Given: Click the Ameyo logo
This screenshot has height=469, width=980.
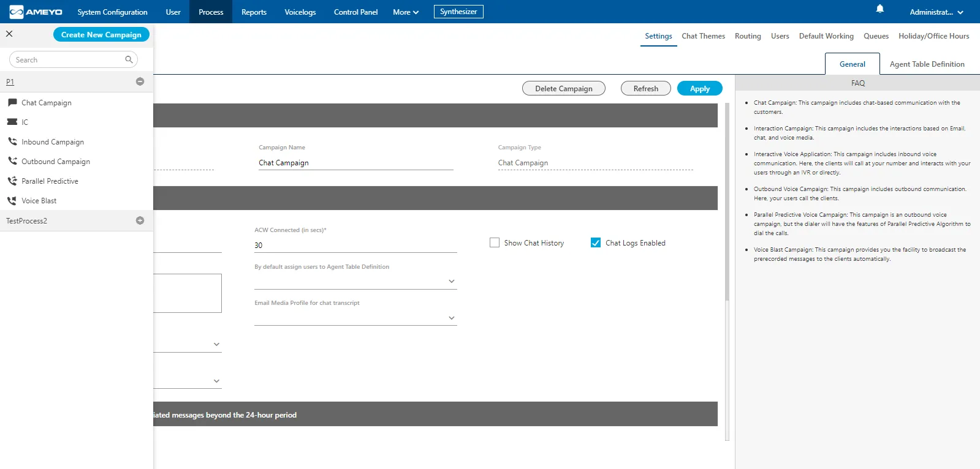Looking at the screenshot, I should [x=36, y=12].
